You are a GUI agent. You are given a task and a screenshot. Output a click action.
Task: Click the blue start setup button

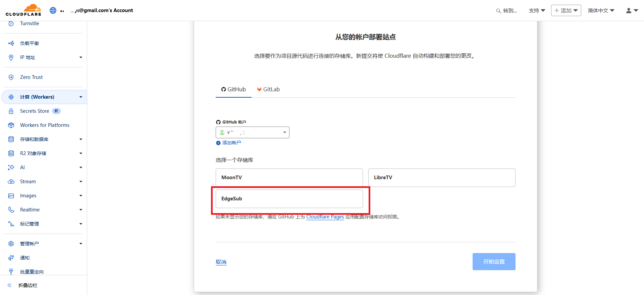[x=494, y=261]
